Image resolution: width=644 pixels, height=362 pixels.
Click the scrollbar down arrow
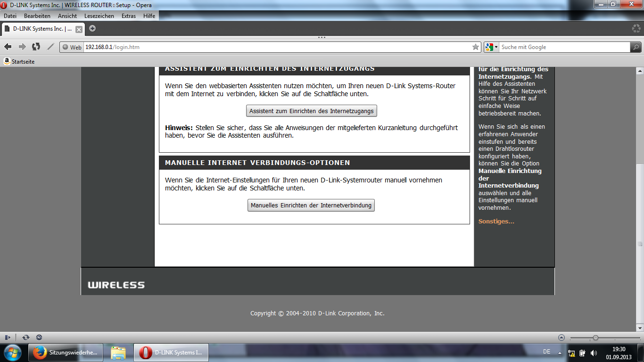640,328
